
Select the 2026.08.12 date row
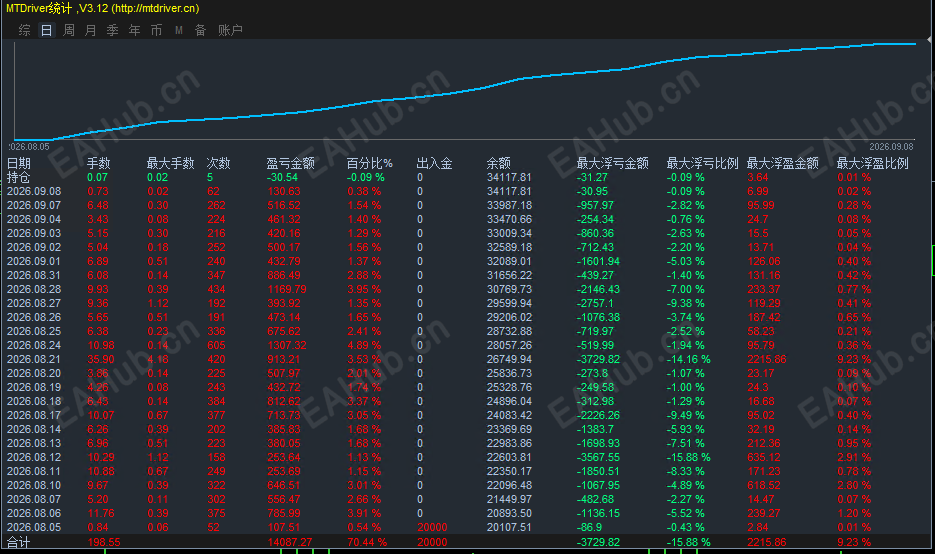point(465,457)
